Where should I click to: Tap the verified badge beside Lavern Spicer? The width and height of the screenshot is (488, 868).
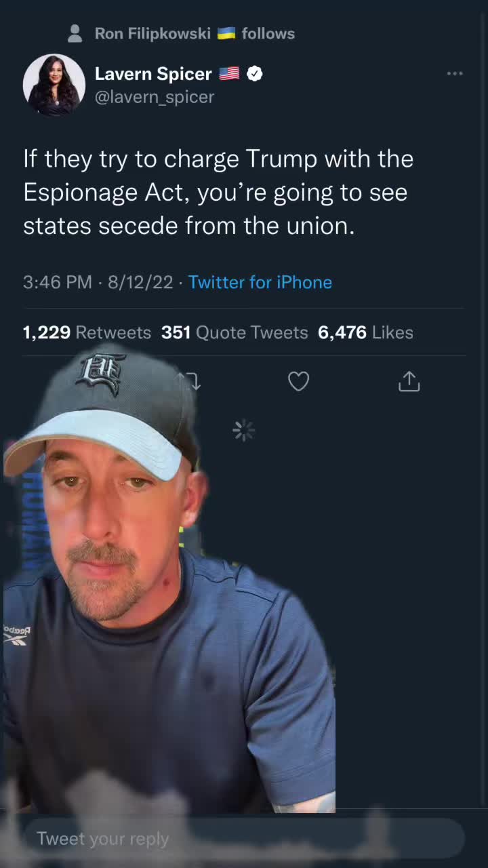click(x=254, y=73)
